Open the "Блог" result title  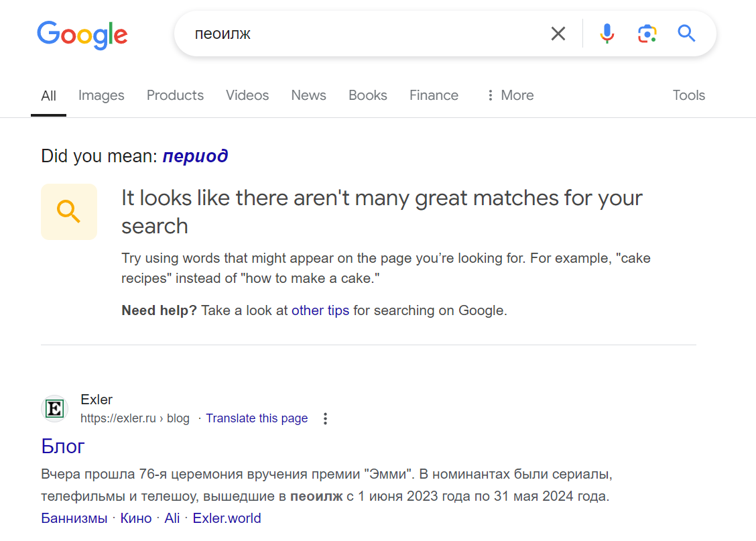click(63, 446)
